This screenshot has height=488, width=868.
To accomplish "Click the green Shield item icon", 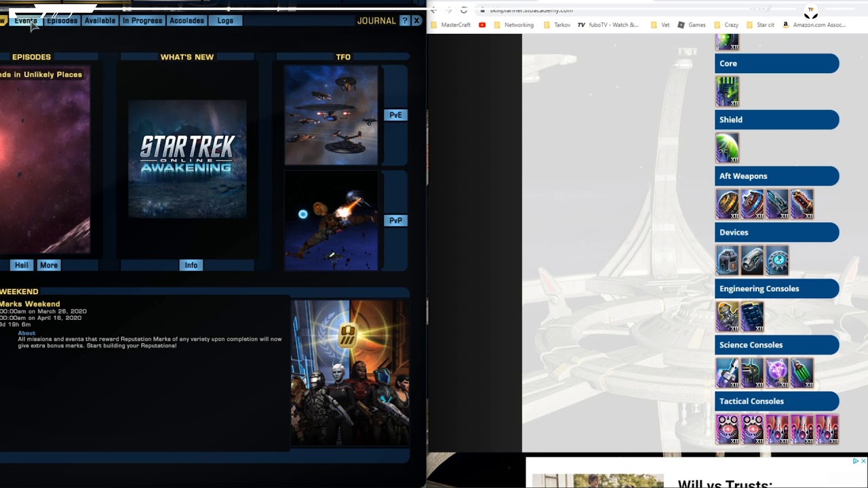I will [728, 148].
